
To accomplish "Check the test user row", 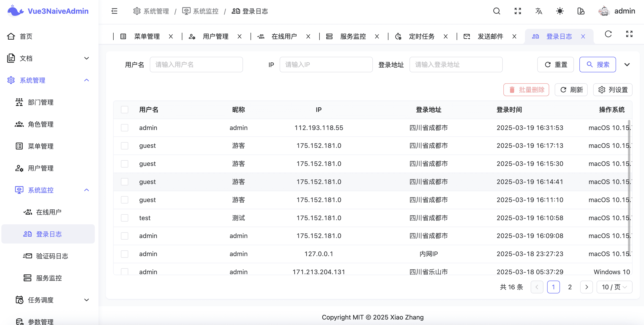I will point(125,218).
